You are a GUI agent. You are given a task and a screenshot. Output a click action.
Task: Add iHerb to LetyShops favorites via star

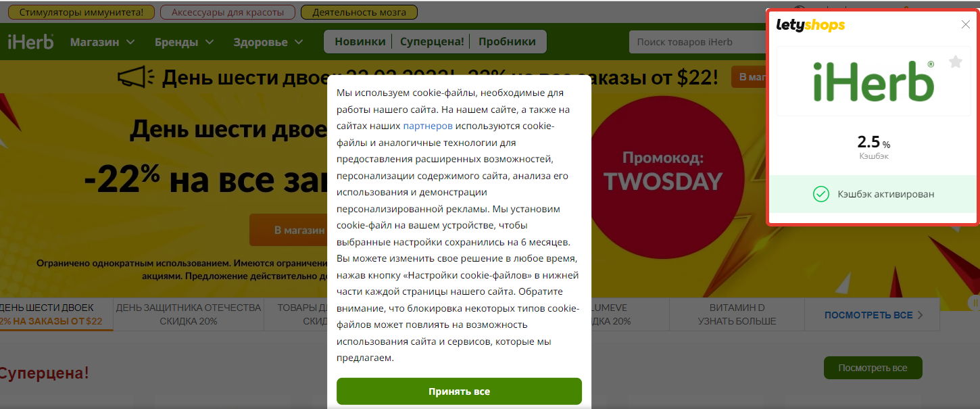955,62
